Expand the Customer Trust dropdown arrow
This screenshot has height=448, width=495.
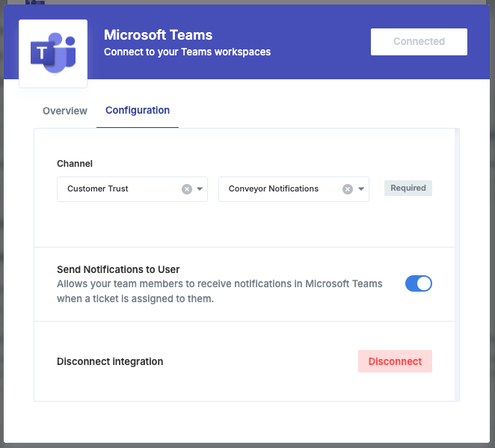[x=200, y=188]
